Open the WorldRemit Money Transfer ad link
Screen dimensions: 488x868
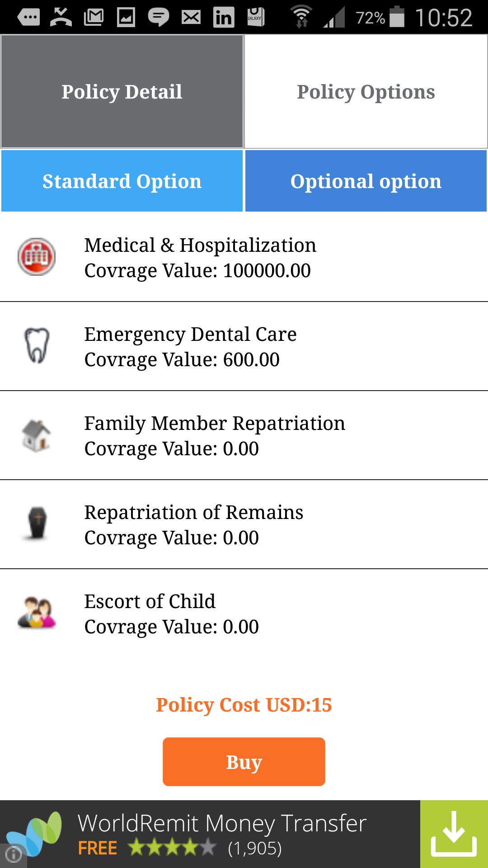222,824
